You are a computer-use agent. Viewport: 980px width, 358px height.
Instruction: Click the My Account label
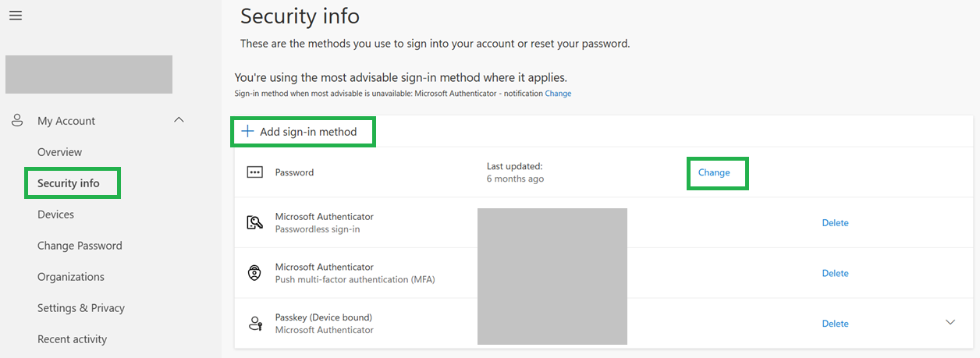[66, 121]
